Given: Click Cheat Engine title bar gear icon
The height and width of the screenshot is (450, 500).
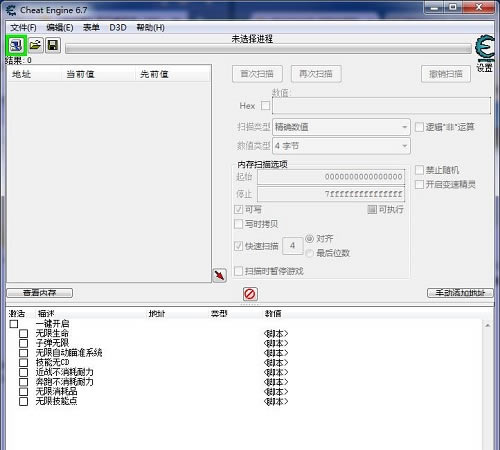Looking at the screenshot, I should pos(11,10).
